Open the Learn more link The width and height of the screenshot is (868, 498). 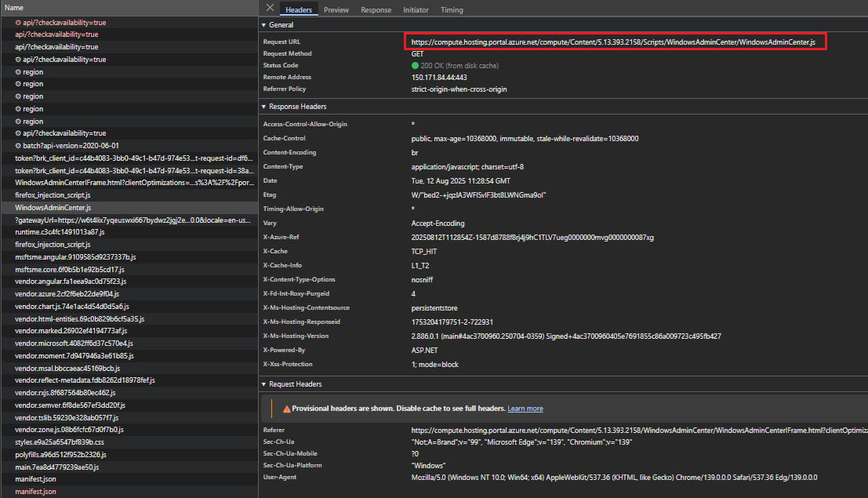[525, 409]
